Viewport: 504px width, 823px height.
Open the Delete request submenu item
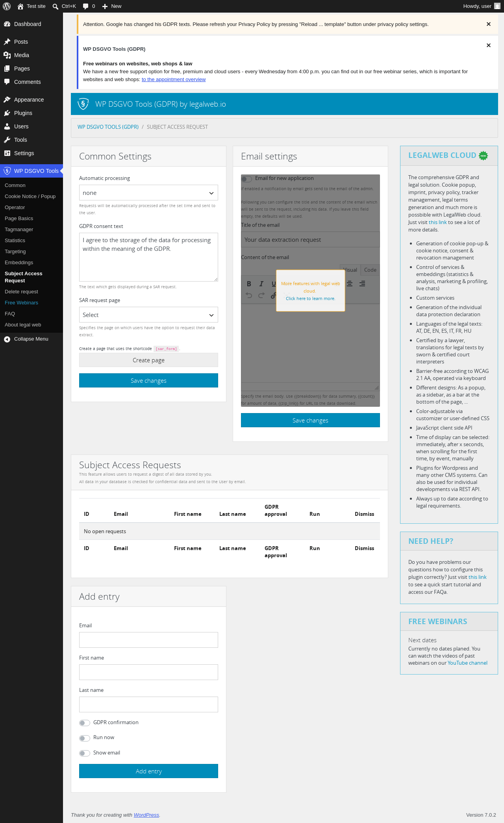(x=21, y=292)
